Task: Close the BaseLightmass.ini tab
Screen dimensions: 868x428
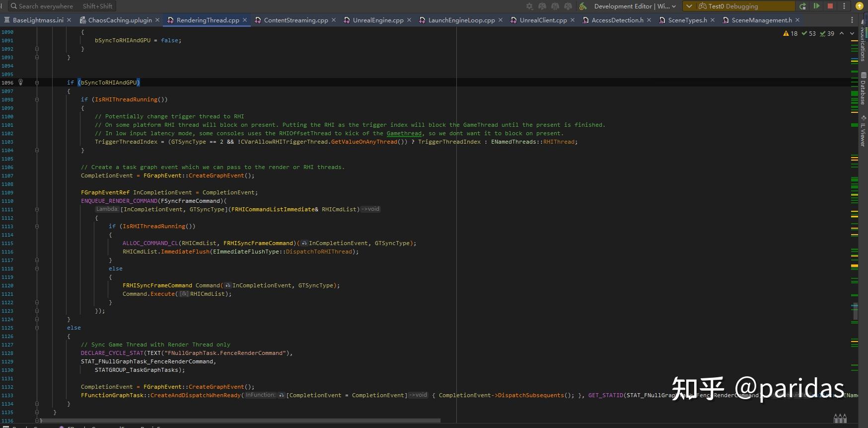Action: coord(69,20)
